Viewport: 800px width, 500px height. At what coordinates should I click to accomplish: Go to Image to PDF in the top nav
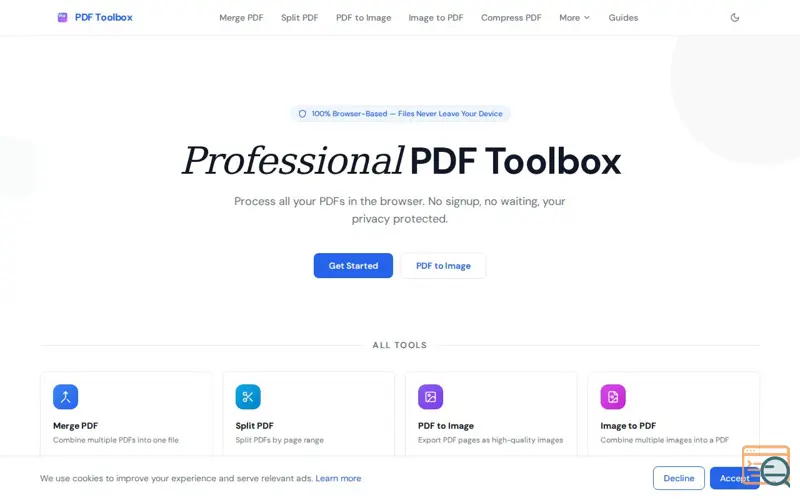[436, 17]
